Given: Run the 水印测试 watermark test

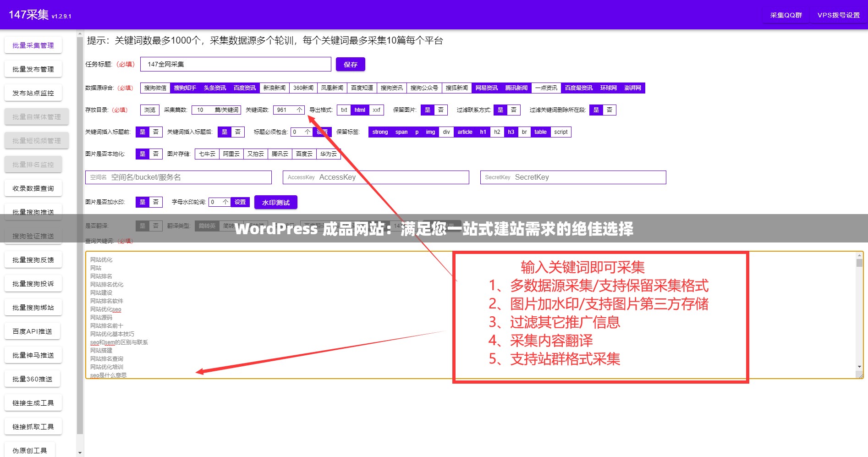Looking at the screenshot, I should point(275,202).
